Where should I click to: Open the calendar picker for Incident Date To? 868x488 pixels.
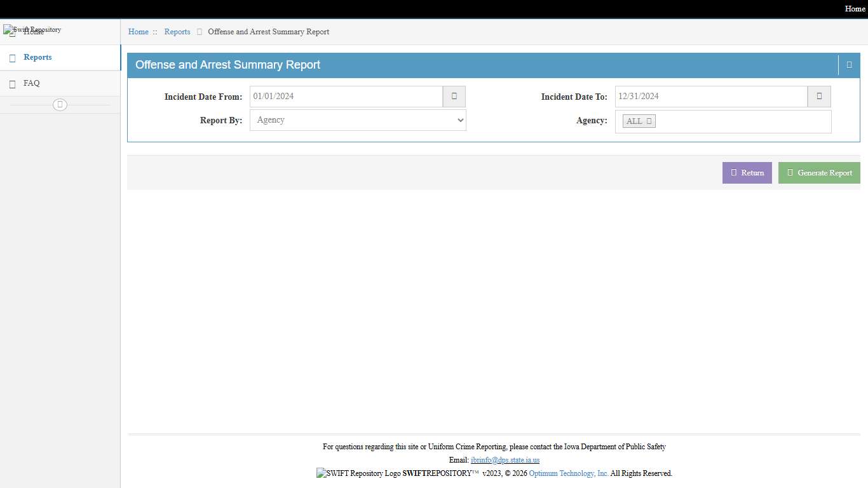pos(818,97)
